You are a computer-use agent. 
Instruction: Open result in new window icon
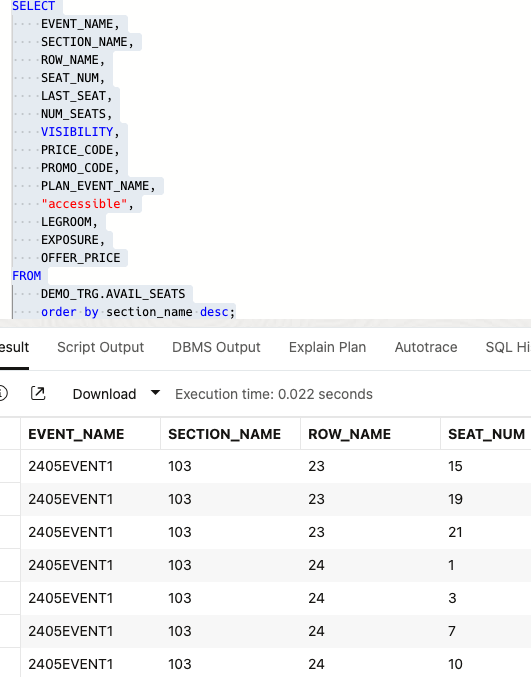pyautogui.click(x=38, y=393)
